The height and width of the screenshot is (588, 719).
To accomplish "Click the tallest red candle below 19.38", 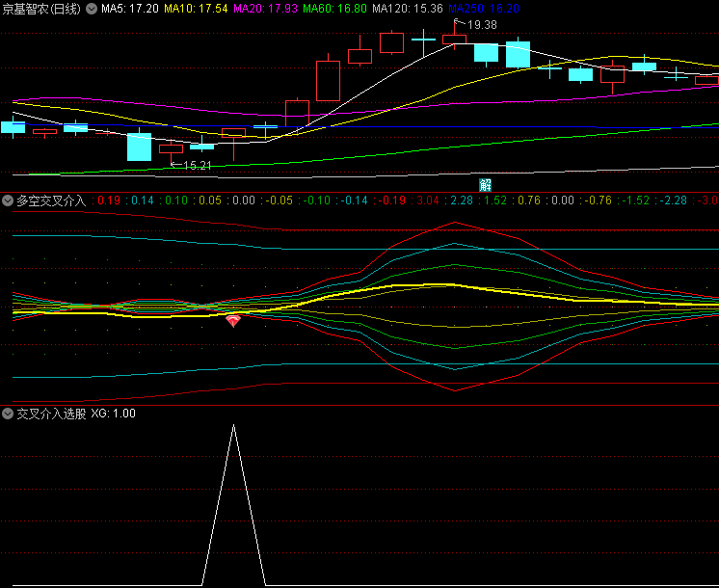I will pos(328,80).
